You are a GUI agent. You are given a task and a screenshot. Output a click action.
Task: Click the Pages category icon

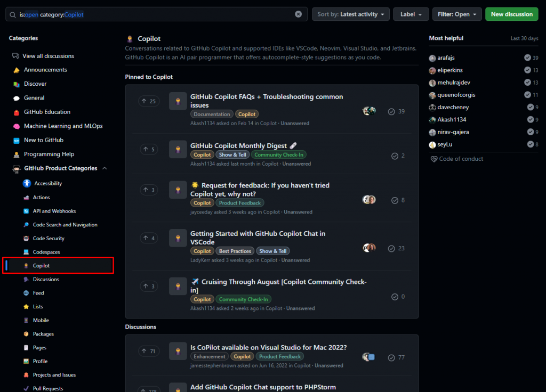pyautogui.click(x=26, y=347)
